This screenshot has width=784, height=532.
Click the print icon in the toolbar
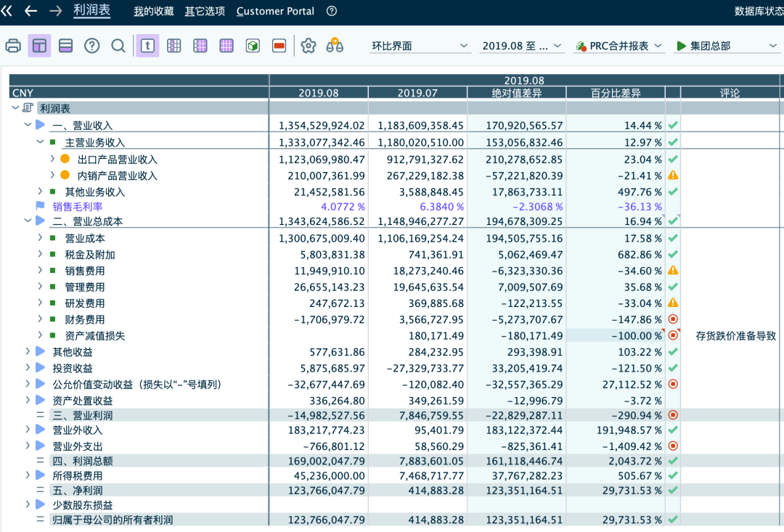point(13,46)
